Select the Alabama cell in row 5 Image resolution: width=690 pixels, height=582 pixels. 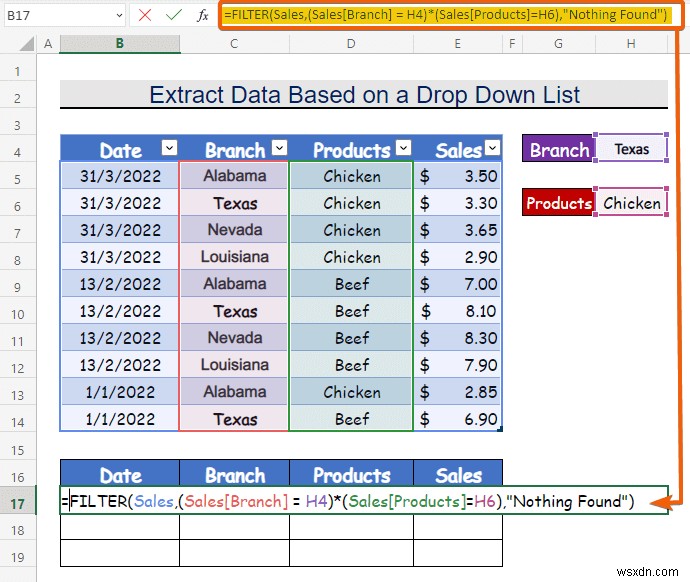point(234,176)
